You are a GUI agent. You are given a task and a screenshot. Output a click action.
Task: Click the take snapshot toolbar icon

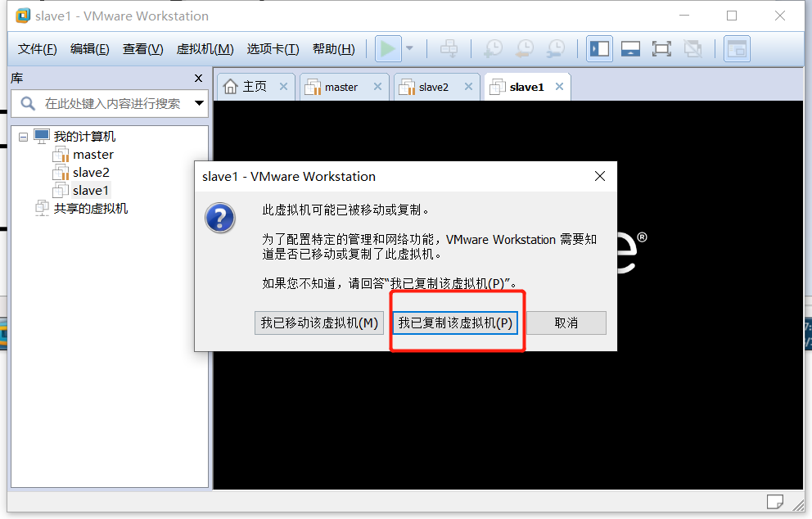(493, 48)
